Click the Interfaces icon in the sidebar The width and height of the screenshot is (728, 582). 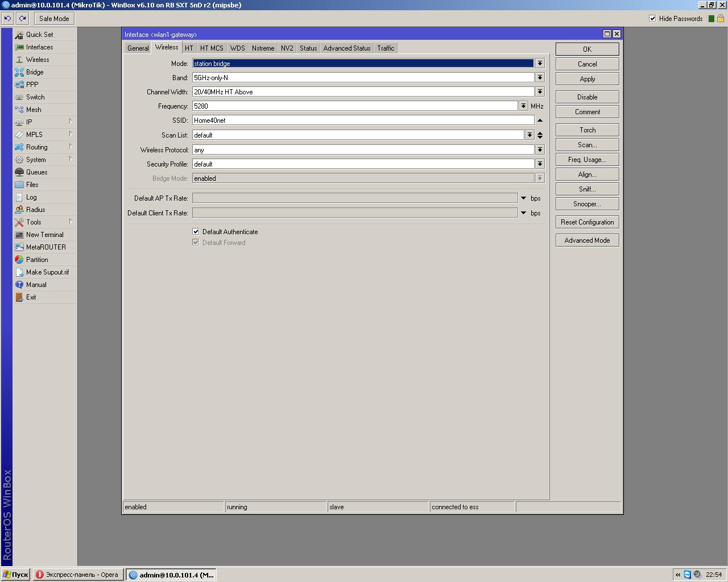[19, 47]
